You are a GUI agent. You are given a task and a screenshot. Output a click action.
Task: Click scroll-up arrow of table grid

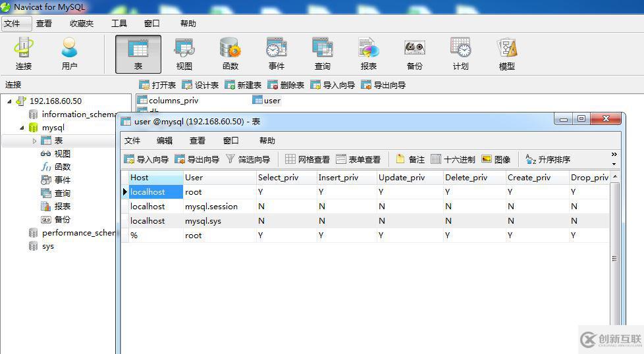coord(614,176)
